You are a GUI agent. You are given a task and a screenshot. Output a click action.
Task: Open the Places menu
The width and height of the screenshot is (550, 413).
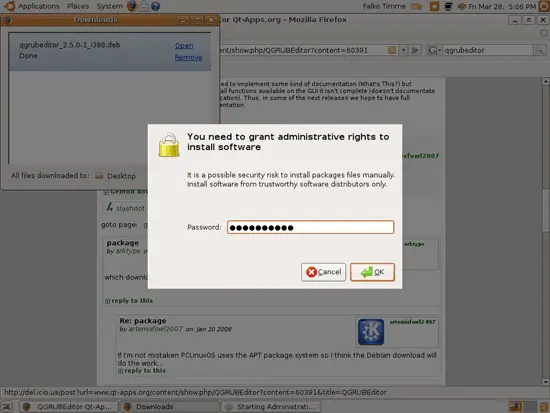(x=78, y=6)
